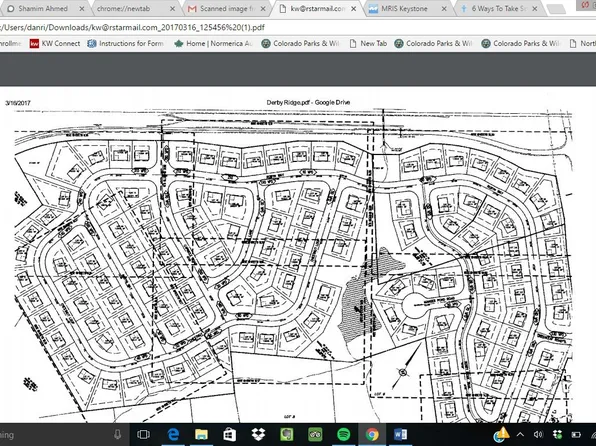Open Microsoft Word from the taskbar
Viewport: 596px width, 446px height.
(x=400, y=434)
